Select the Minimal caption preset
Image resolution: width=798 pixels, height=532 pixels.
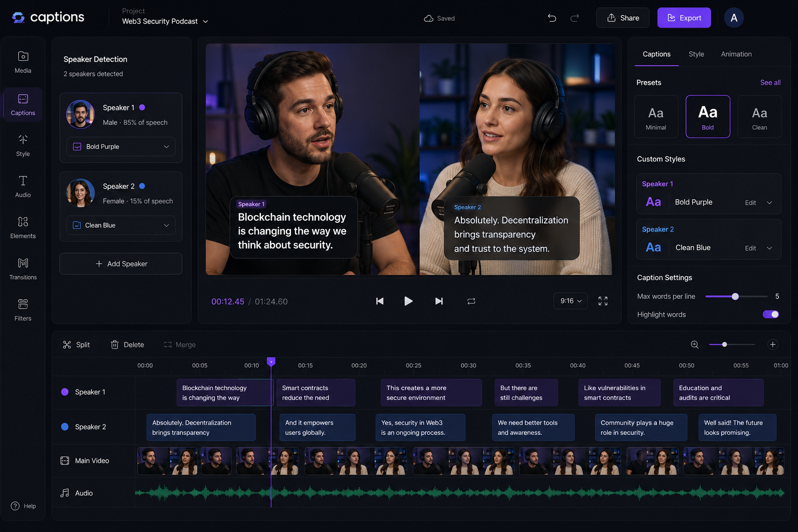coord(656,116)
